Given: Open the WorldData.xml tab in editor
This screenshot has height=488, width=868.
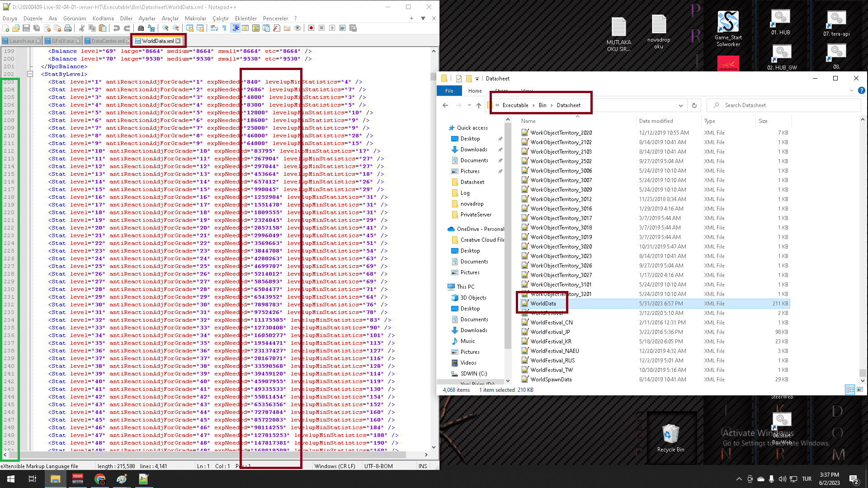Looking at the screenshot, I should click(156, 41).
